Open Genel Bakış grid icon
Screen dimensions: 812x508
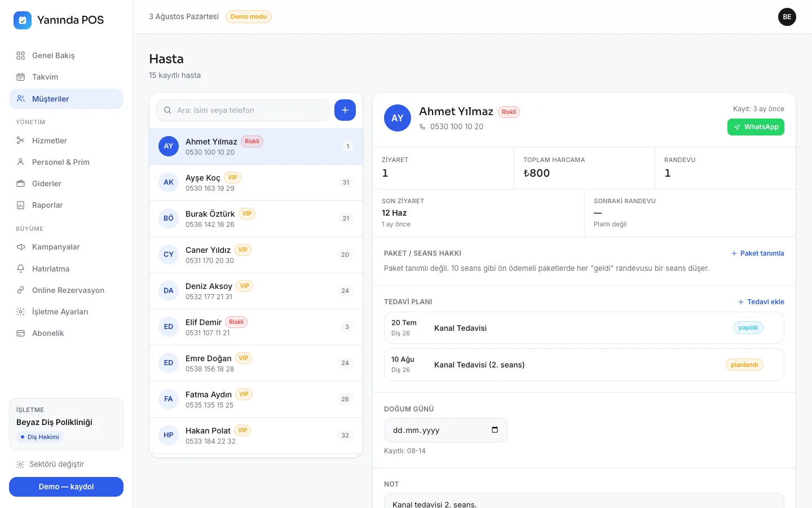(x=21, y=55)
